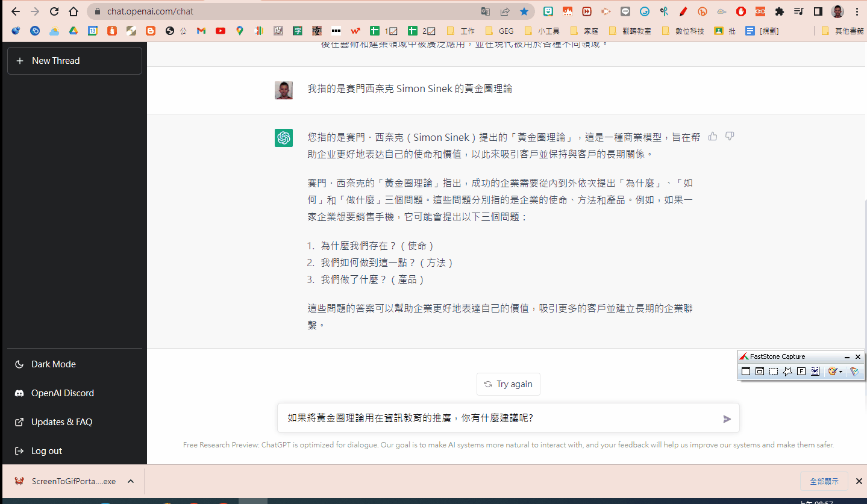Open YouTube bookmark
867x504 pixels.
point(221,31)
